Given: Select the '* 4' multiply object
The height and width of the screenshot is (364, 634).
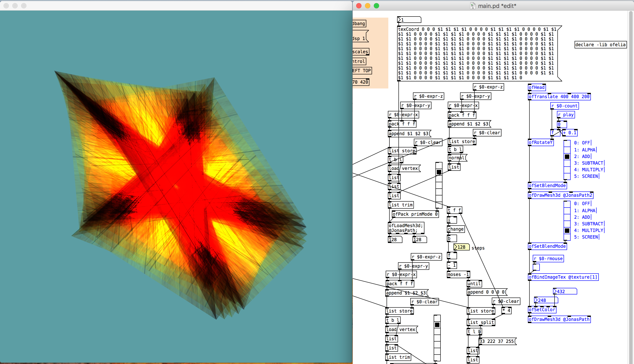Looking at the screenshot, I should (x=507, y=311).
